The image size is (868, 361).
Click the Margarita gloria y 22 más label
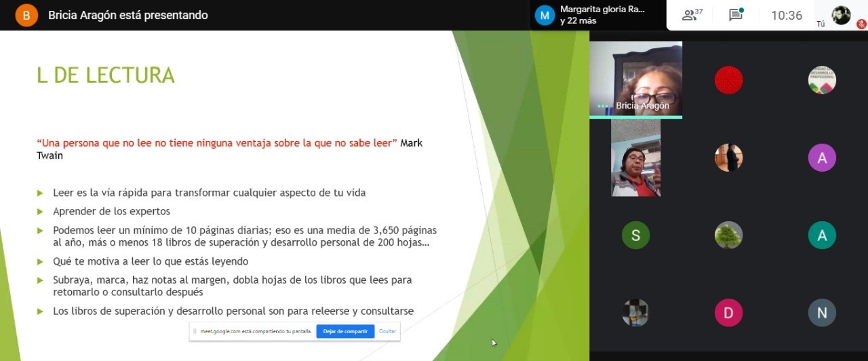[x=602, y=15]
